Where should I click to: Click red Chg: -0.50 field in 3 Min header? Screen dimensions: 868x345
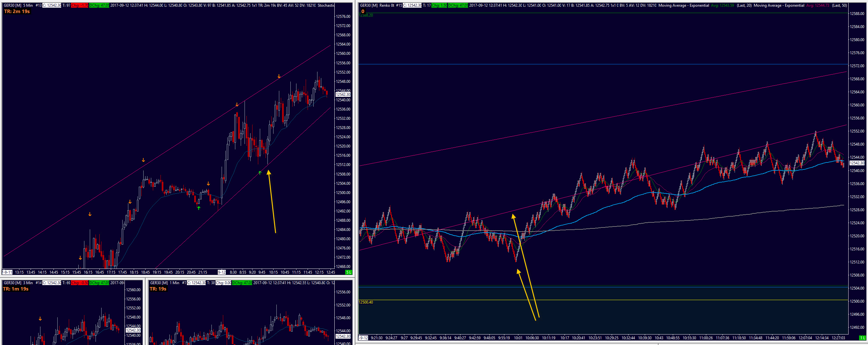tap(80, 283)
